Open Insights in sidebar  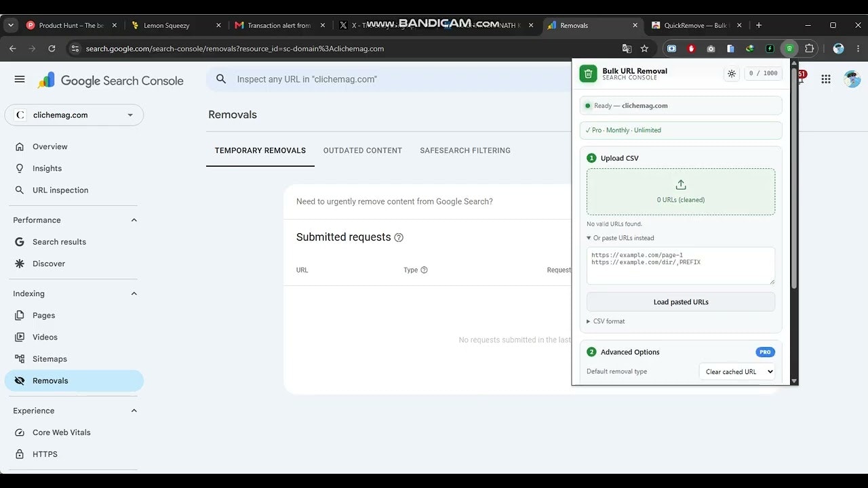click(x=74, y=168)
